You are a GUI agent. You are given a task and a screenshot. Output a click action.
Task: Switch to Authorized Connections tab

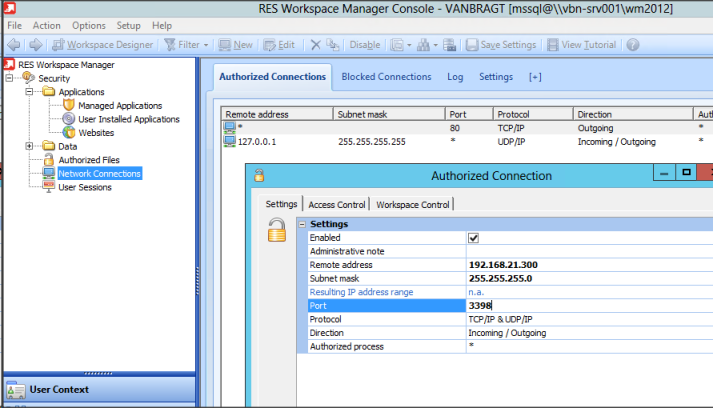coord(272,77)
